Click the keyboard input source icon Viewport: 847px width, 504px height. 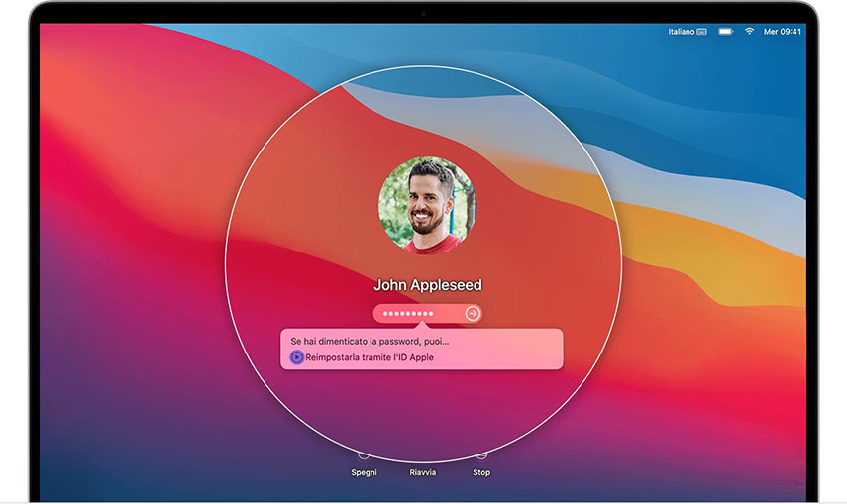point(702,32)
